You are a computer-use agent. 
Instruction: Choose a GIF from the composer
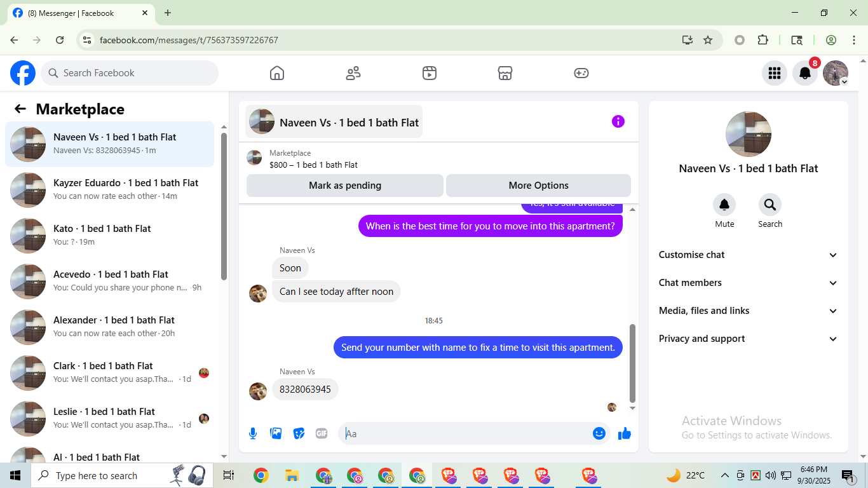(322, 433)
